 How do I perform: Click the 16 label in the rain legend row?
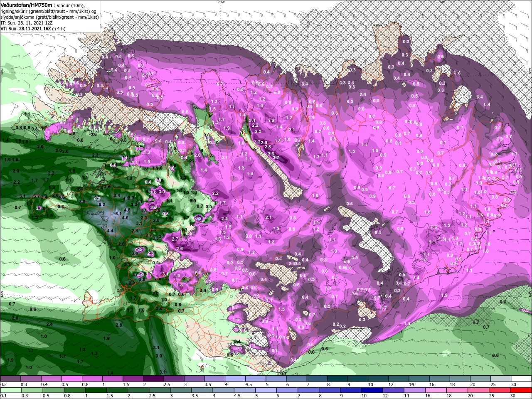pyautogui.click(x=428, y=396)
